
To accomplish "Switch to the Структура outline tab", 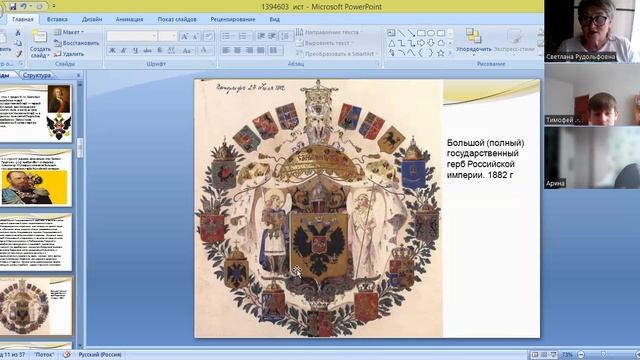I will click(37, 75).
